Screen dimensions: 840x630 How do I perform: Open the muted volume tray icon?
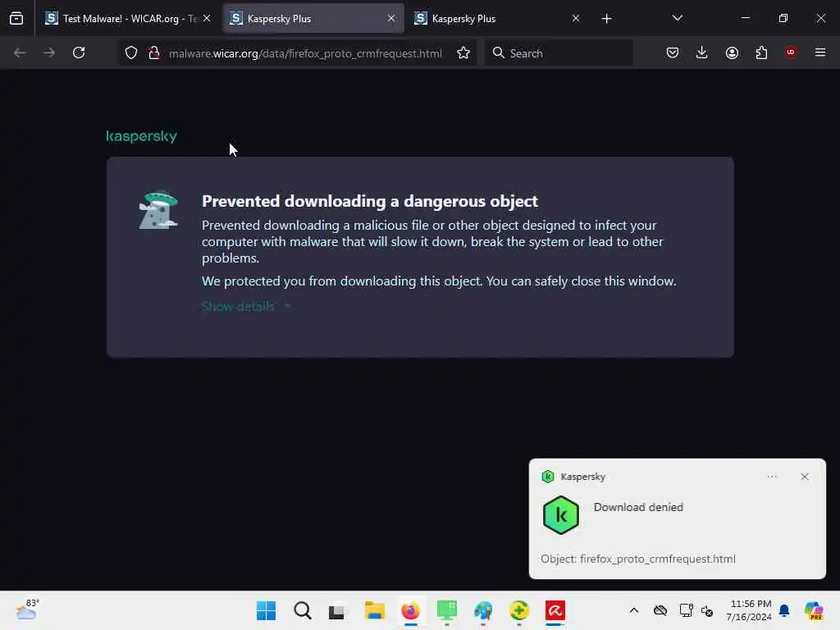pyautogui.click(x=707, y=610)
